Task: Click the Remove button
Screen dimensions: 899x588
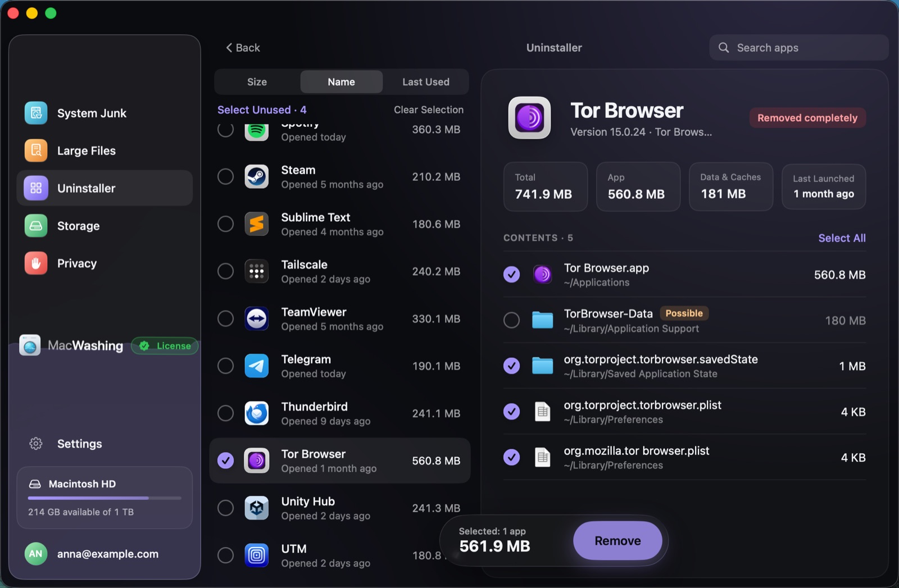Action: pyautogui.click(x=618, y=541)
